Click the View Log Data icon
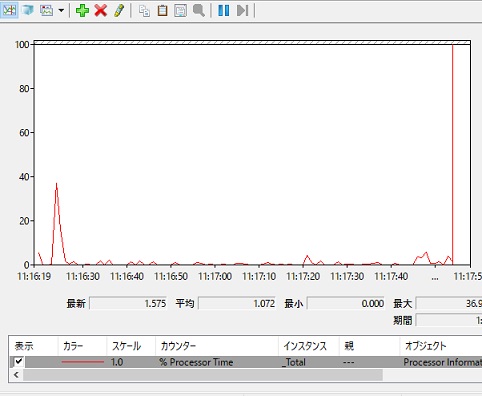The image size is (482, 396). (27, 10)
